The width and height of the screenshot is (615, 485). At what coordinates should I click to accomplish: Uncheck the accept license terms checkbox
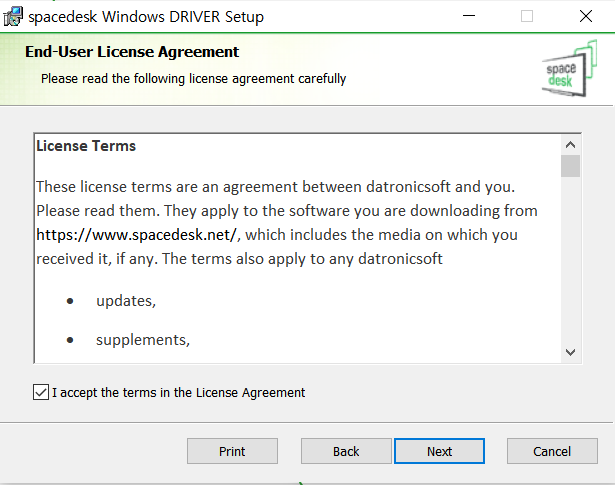click(41, 392)
